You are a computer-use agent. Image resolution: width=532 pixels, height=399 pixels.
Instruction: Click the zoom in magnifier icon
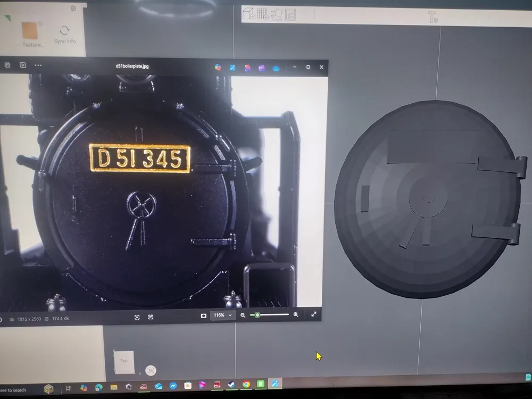tap(296, 315)
